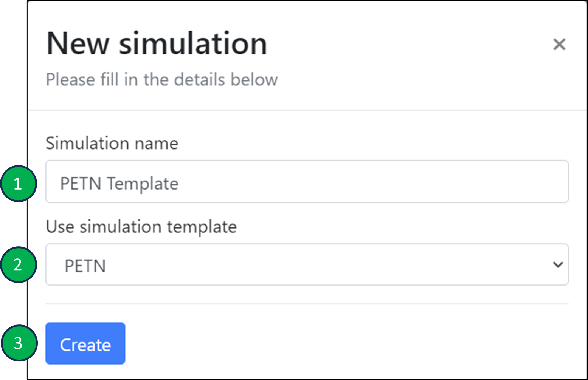Click the Simulation name input field
Viewport: 588px width, 380px height.
pyautogui.click(x=306, y=182)
